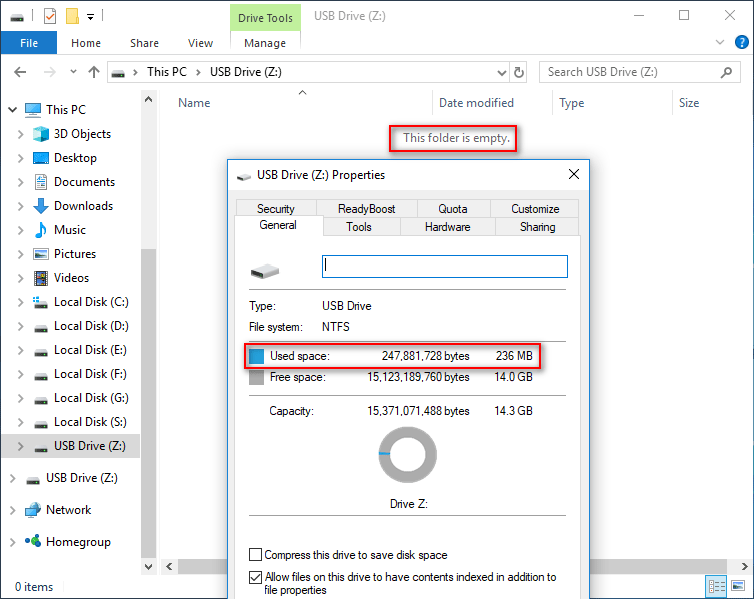Select the Local Disk (C:) drive icon
This screenshot has width=754, height=599.
click(x=40, y=302)
